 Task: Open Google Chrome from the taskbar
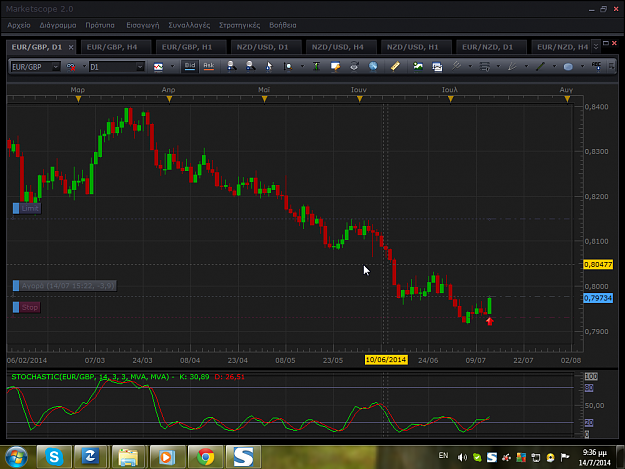(x=205, y=457)
